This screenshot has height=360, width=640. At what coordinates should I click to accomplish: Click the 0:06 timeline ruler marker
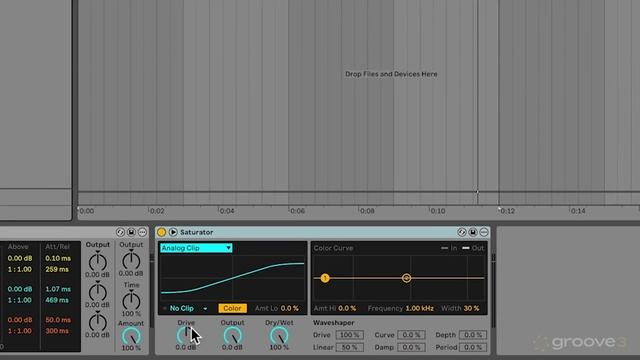[x=297, y=211]
